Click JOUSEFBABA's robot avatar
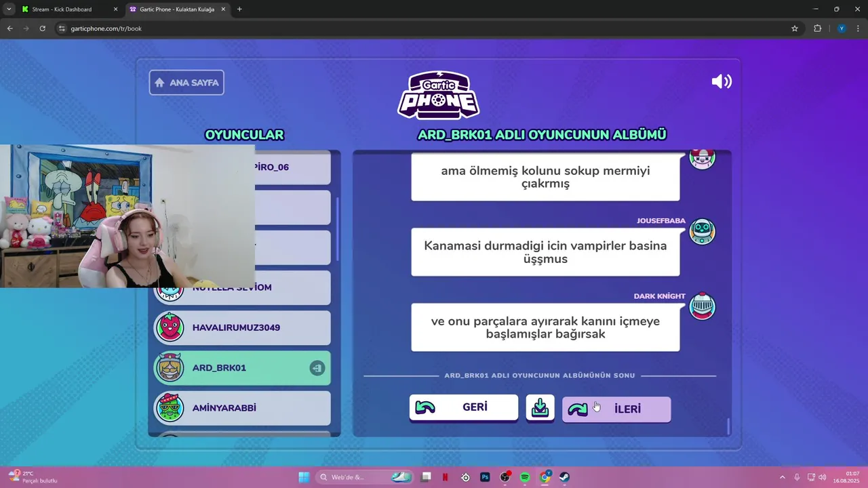The height and width of the screenshot is (488, 868). [702, 232]
